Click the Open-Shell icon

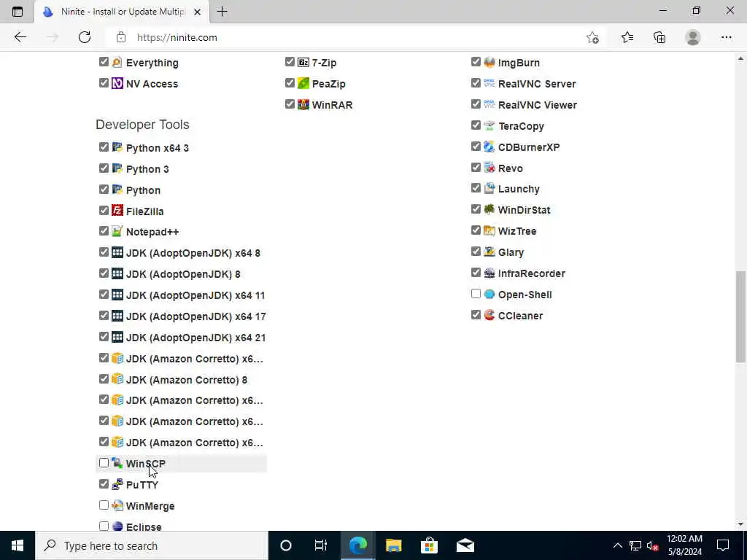[489, 295]
